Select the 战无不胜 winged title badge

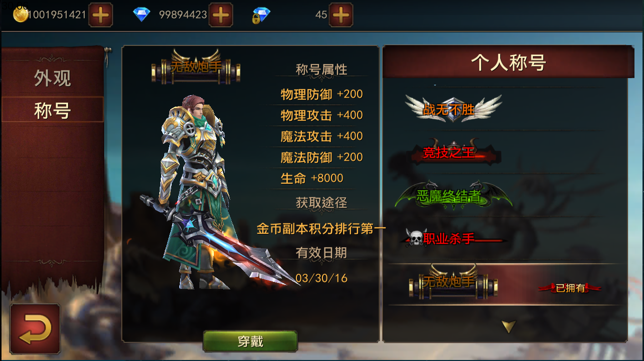(x=453, y=109)
